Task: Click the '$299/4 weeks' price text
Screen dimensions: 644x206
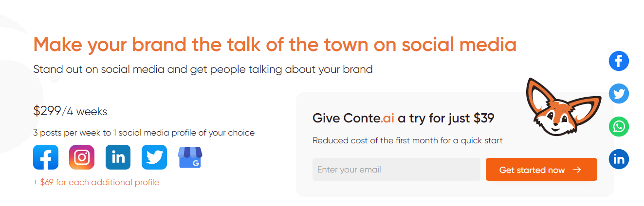Action: (70, 111)
